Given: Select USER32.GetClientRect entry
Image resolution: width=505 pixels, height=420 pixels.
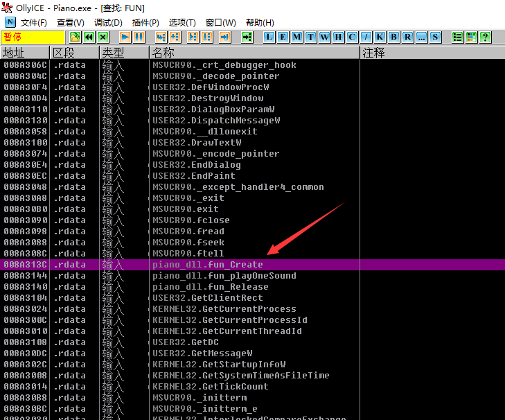Looking at the screenshot, I should click(x=208, y=298).
